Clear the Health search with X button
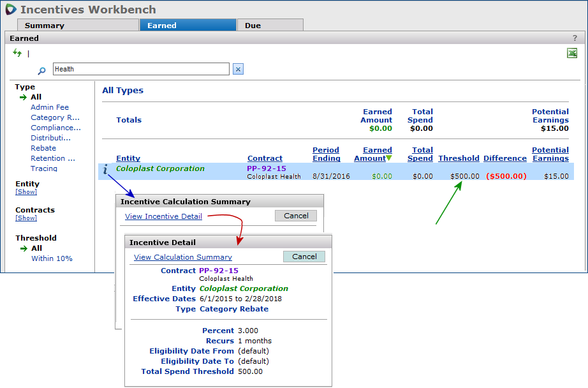This screenshot has height=388, width=588. (238, 69)
